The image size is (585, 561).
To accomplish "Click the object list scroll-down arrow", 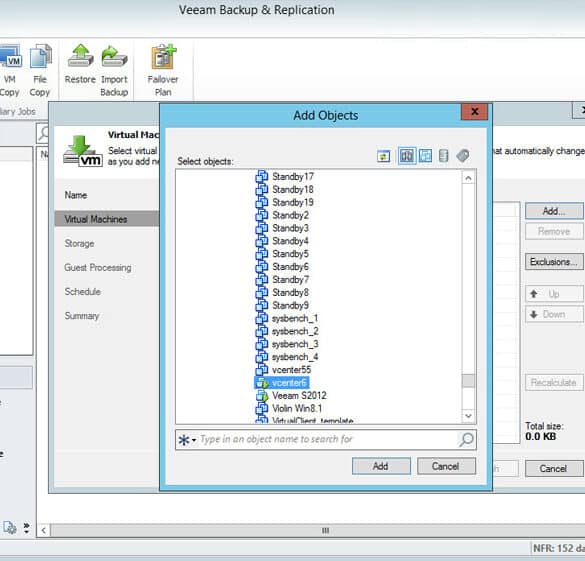I will pos(469,416).
